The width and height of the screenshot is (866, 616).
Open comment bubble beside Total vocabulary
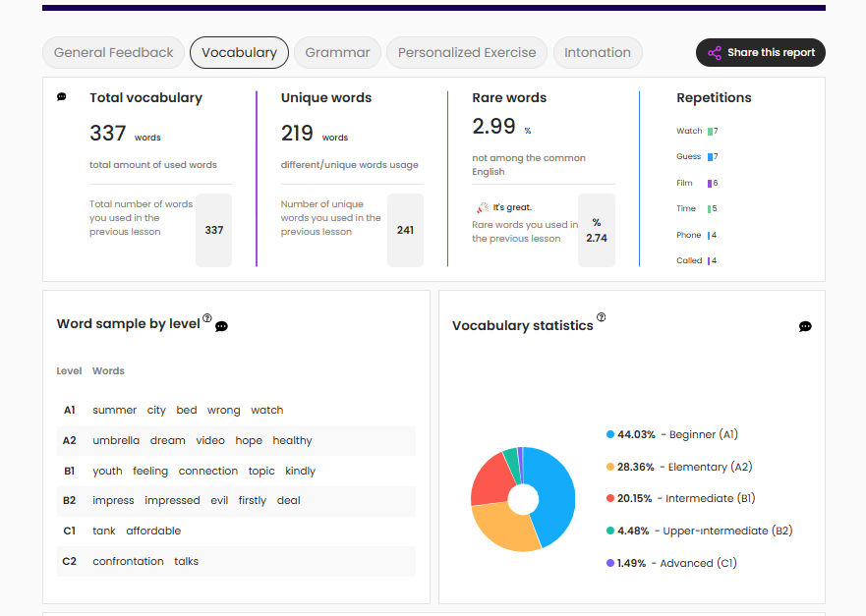click(x=62, y=97)
